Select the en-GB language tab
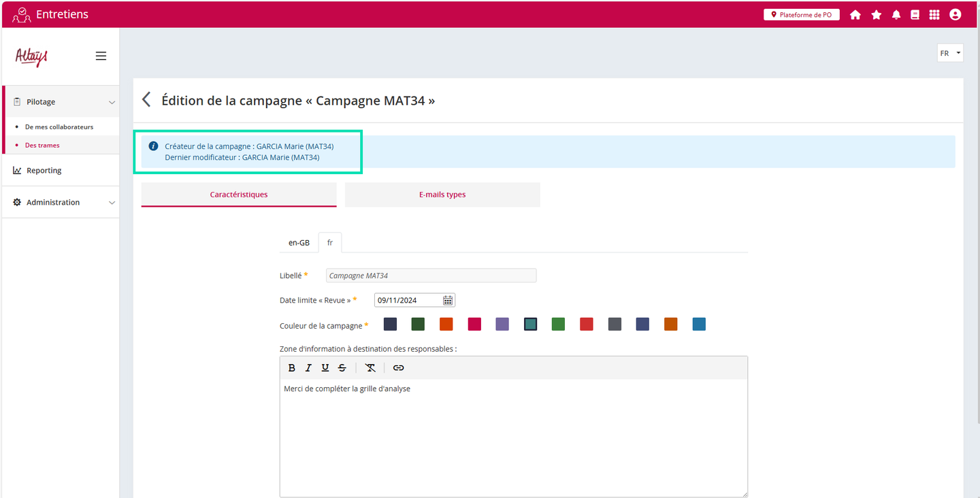980x498 pixels. pyautogui.click(x=299, y=243)
